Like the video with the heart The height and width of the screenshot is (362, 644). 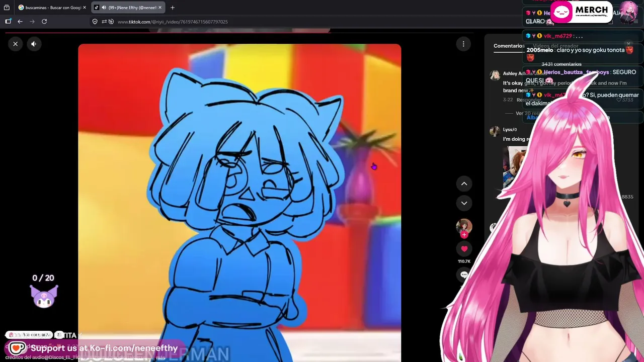464,248
